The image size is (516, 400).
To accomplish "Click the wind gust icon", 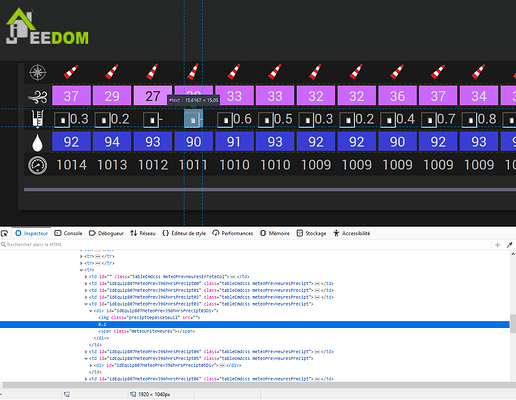I will pyautogui.click(x=38, y=97).
